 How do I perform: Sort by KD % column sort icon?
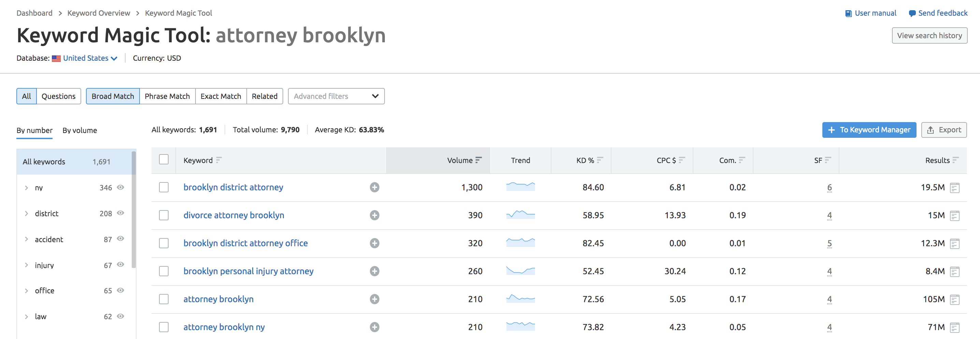[600, 160]
